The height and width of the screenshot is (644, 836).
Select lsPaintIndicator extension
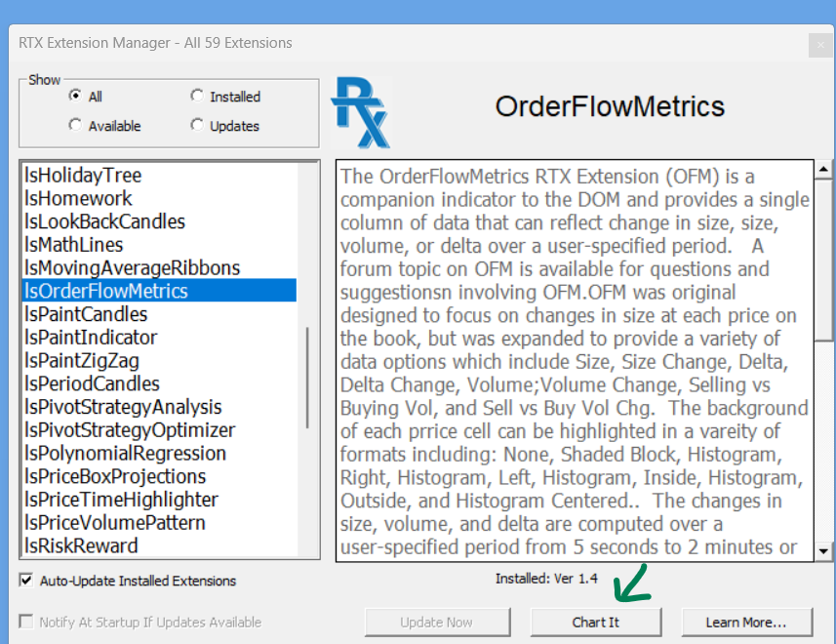coord(159,337)
